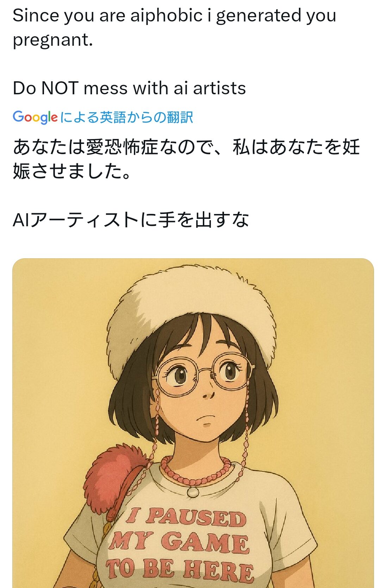Click the white fur hat in image

click(x=191, y=317)
